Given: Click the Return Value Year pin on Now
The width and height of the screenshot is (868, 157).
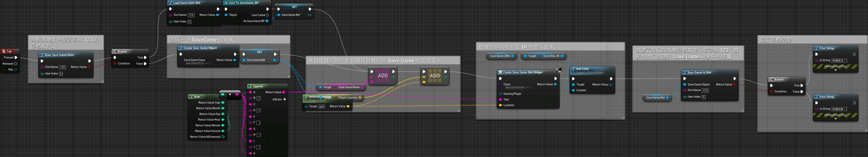Looking at the screenshot, I should [223, 103].
